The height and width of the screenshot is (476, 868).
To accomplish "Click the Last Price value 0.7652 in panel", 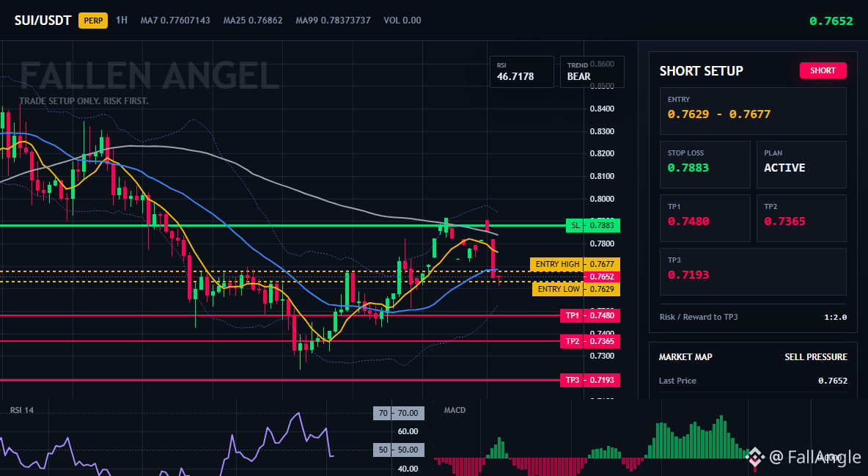I will click(833, 381).
